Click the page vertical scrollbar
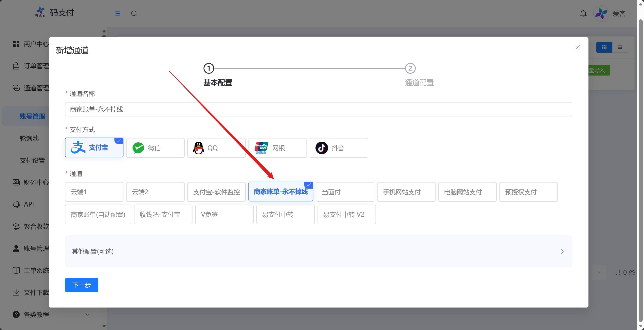Screen dimensions: 644x330 [640, 170]
